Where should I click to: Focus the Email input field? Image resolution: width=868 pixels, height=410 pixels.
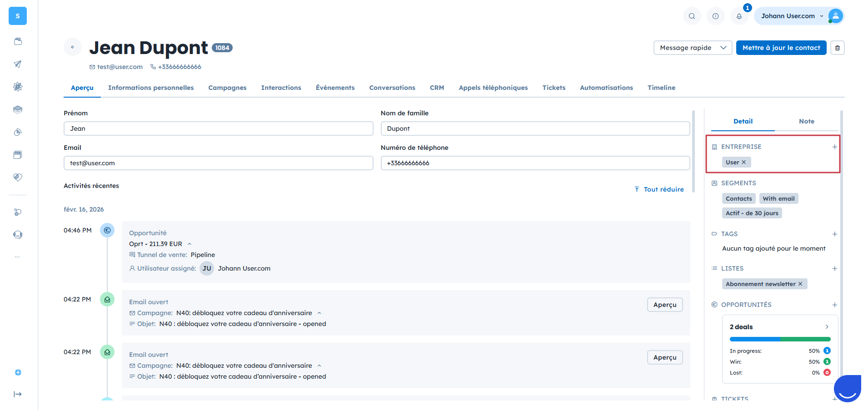(218, 163)
